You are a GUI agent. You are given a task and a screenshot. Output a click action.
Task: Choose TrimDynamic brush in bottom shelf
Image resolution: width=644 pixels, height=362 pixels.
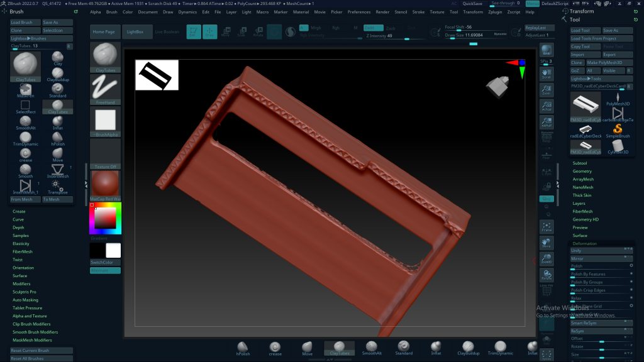pyautogui.click(x=500, y=348)
